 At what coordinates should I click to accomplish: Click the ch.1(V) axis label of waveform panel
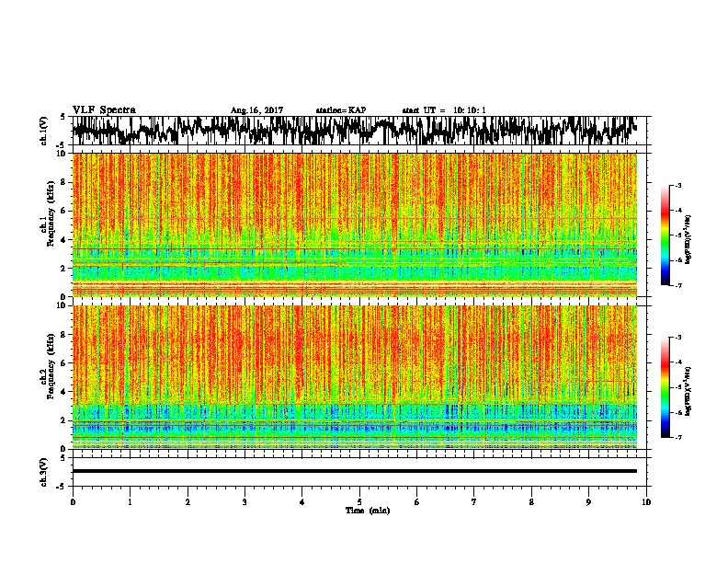pyautogui.click(x=44, y=131)
